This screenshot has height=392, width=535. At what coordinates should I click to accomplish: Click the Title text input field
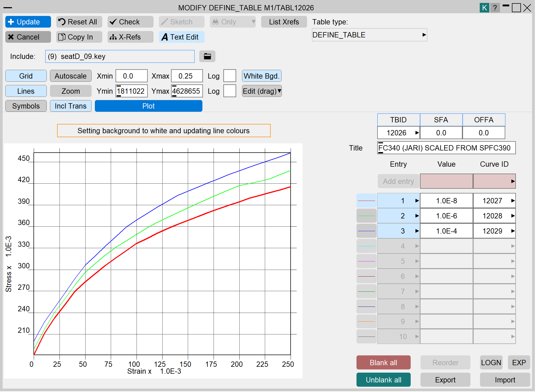click(446, 148)
